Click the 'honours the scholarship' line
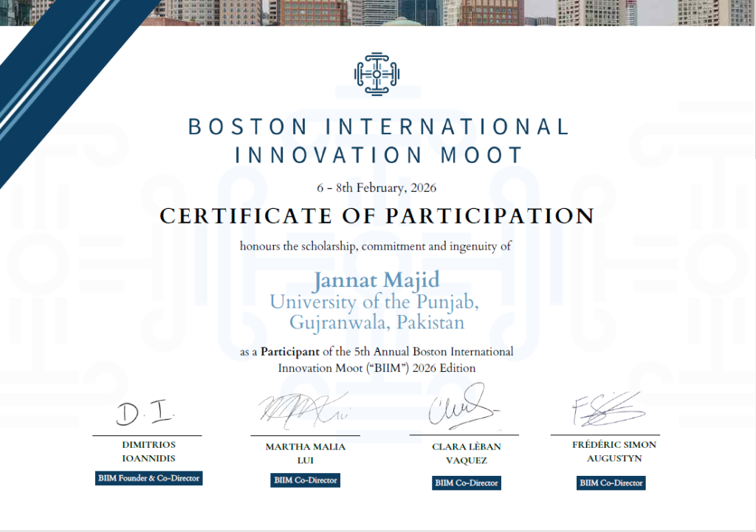This screenshot has height=532, width=756. tap(375, 246)
